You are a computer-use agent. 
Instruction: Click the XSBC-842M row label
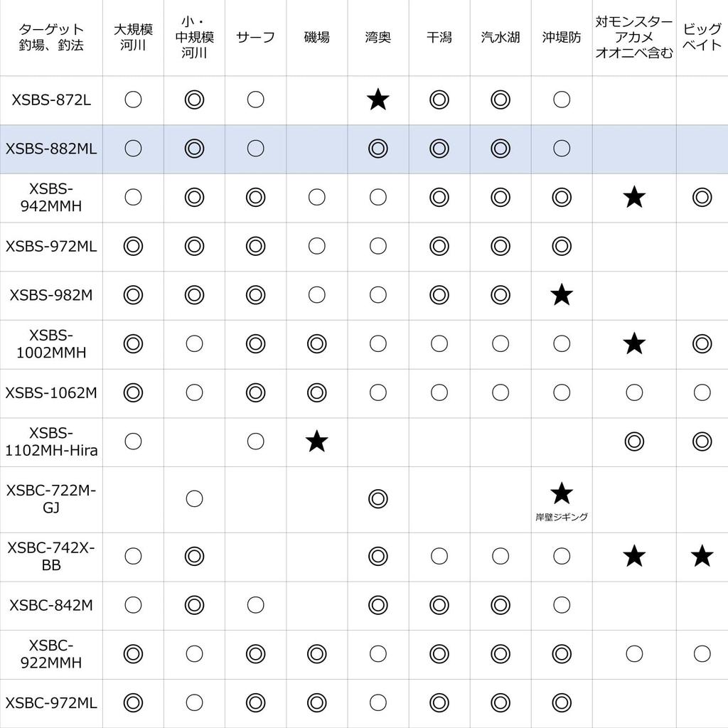(x=51, y=605)
